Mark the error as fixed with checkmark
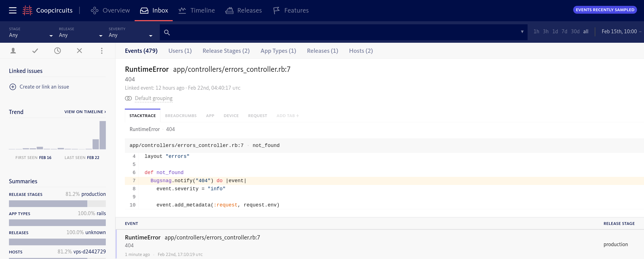The image size is (644, 259). [35, 51]
